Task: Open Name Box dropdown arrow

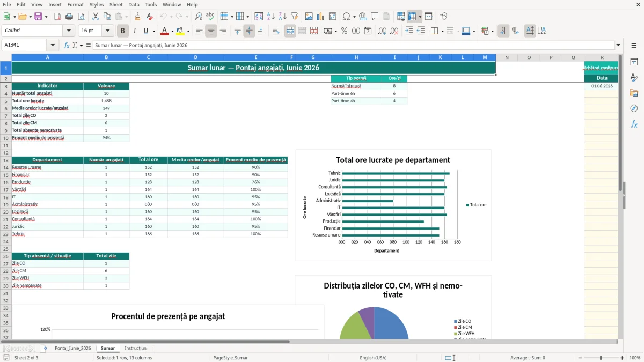Action: (x=53, y=45)
